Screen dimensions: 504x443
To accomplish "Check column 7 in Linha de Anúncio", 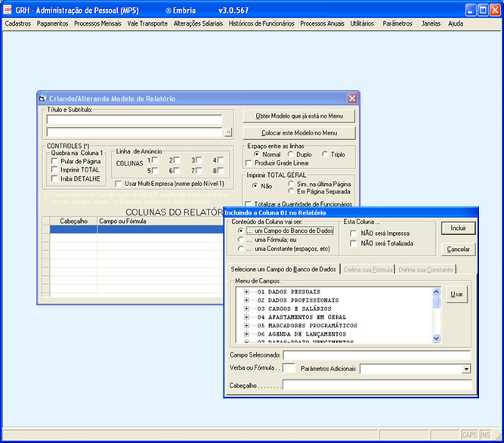I will point(199,170).
